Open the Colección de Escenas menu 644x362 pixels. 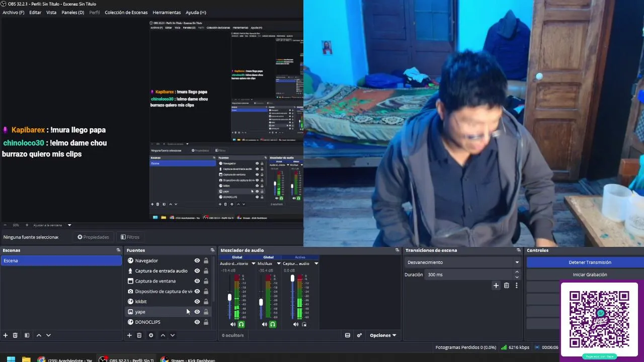click(x=126, y=13)
